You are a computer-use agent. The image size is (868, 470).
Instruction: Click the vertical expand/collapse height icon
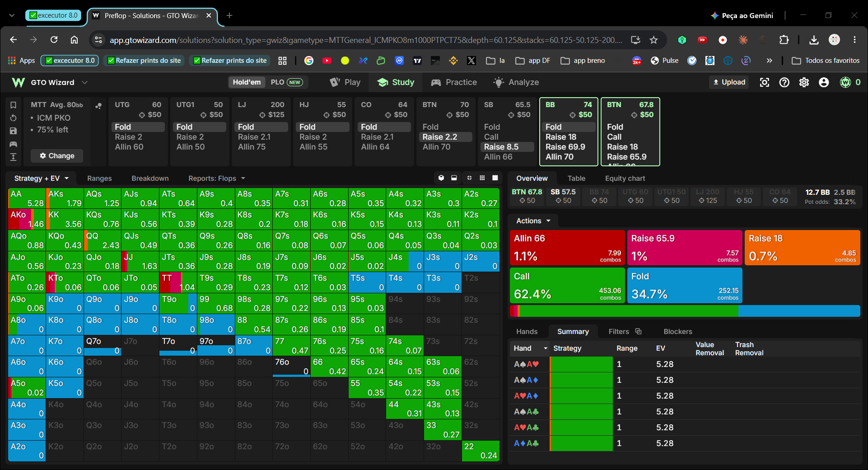(13, 157)
